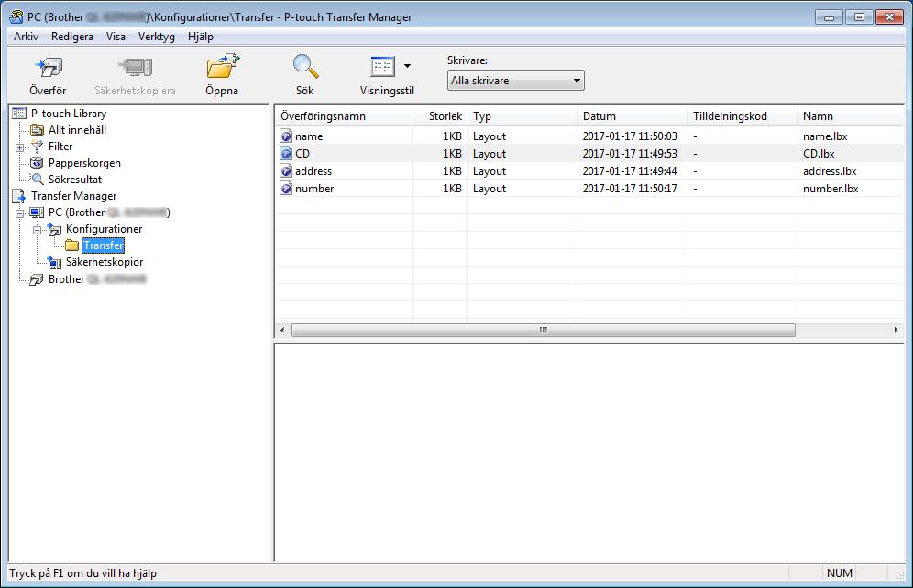Select the Säkerhetskopior tree label

[104, 262]
